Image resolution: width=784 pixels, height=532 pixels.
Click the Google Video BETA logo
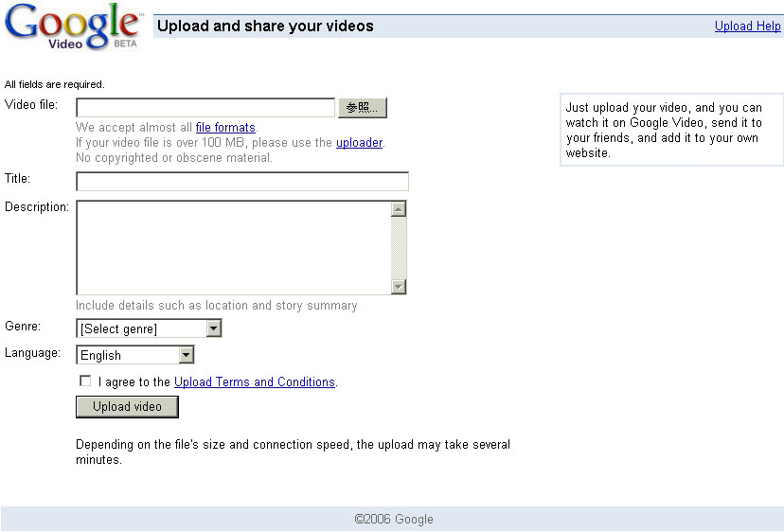pos(74,27)
